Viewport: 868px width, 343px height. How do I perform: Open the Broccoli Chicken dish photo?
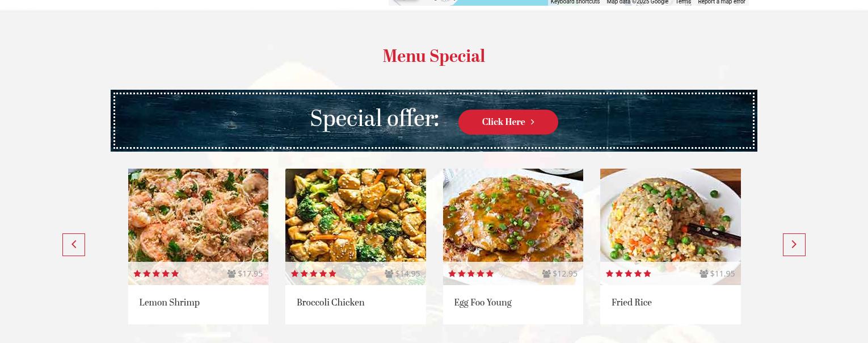pos(356,215)
